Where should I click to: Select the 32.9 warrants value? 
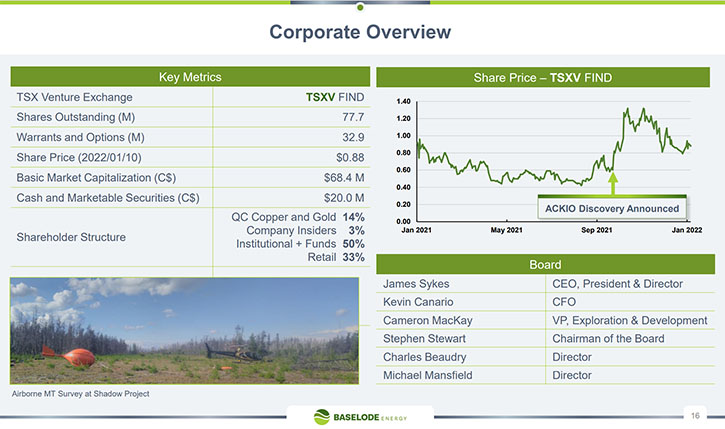353,137
